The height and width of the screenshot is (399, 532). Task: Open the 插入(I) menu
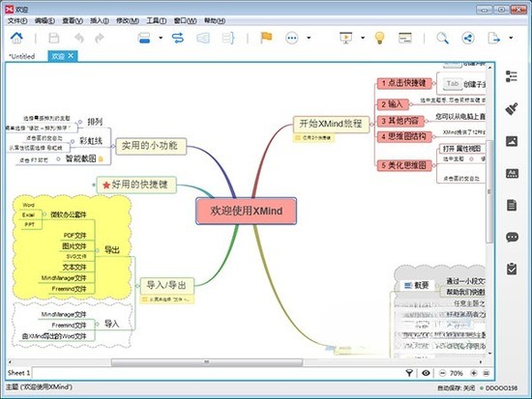point(100,20)
